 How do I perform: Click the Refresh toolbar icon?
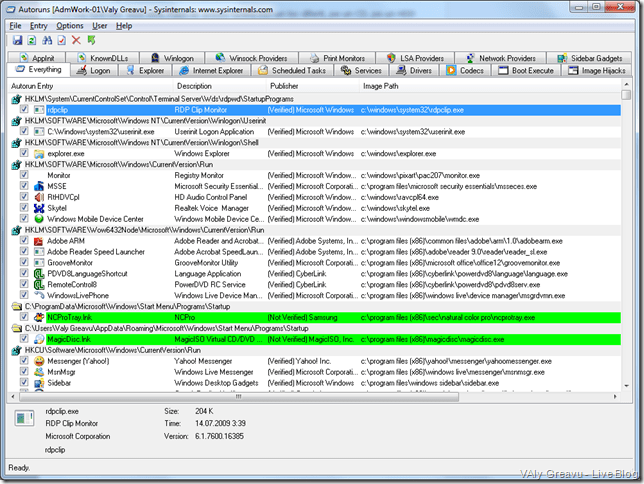[31, 40]
